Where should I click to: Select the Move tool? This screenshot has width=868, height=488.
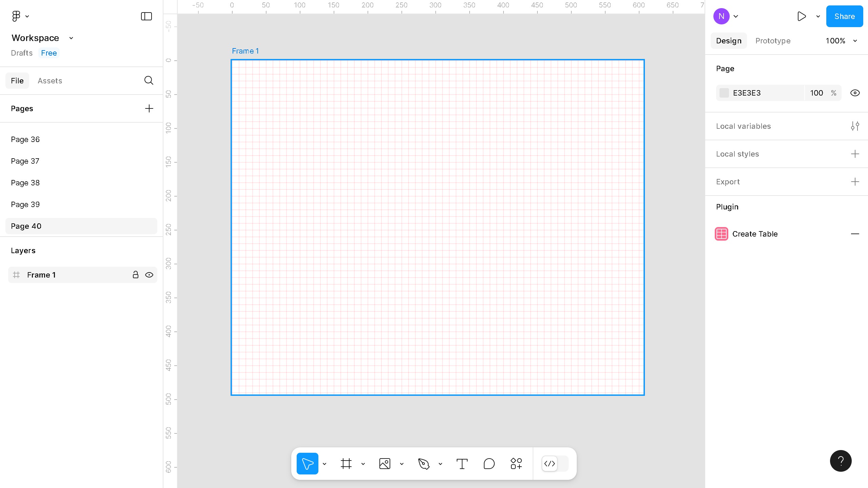307,463
